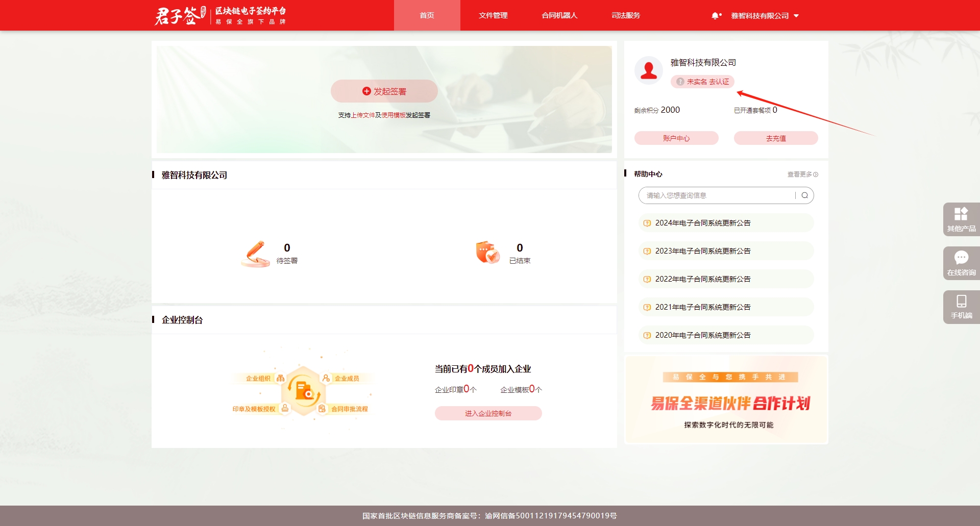Open the 其他产品 side panel icon

961,219
